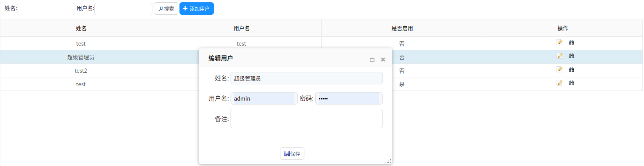Screen dimensions: 644x166
Task: Click the edit pencil icon in the first test row
Action: 559,42
